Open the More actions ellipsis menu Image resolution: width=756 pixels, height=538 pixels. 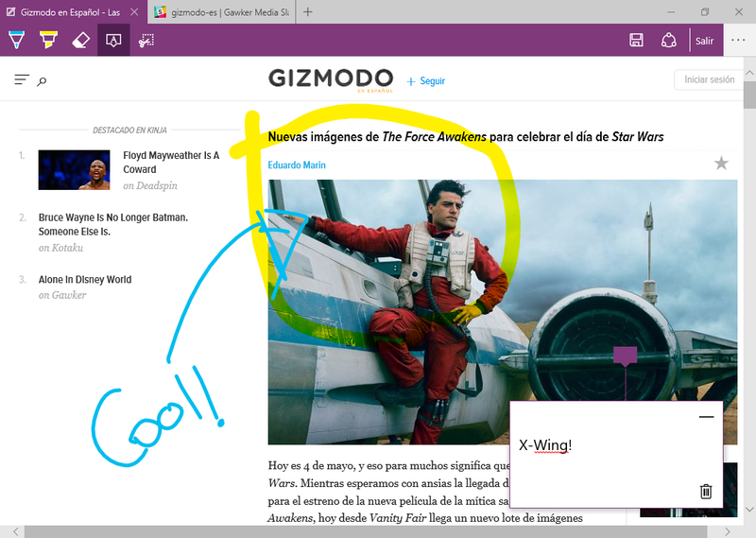point(738,40)
